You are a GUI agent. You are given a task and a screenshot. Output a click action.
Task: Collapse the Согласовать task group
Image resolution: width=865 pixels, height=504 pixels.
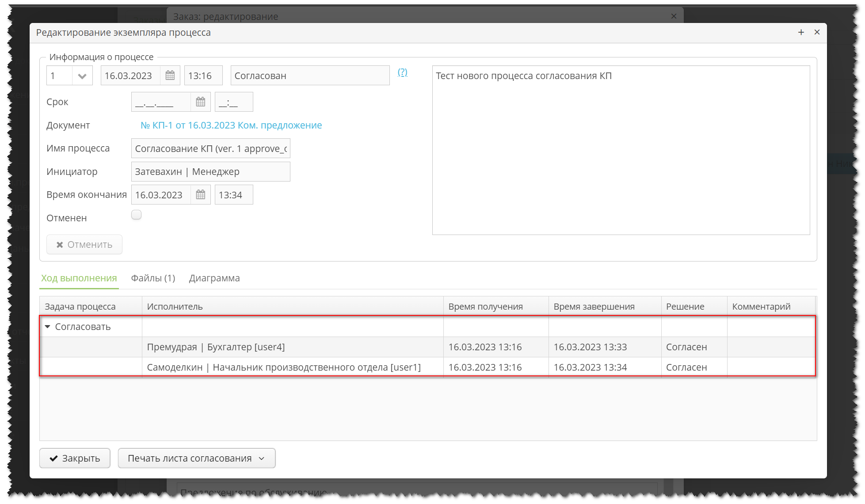pyautogui.click(x=48, y=326)
